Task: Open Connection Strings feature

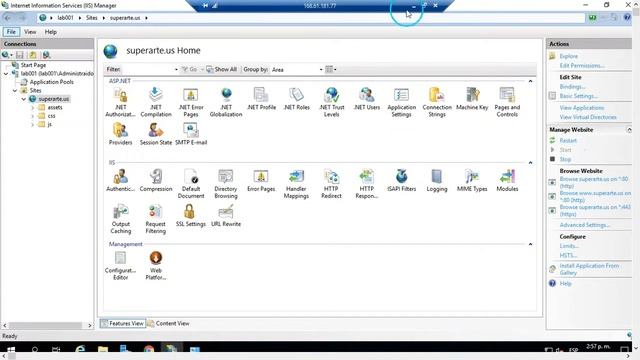Action: pyautogui.click(x=437, y=102)
